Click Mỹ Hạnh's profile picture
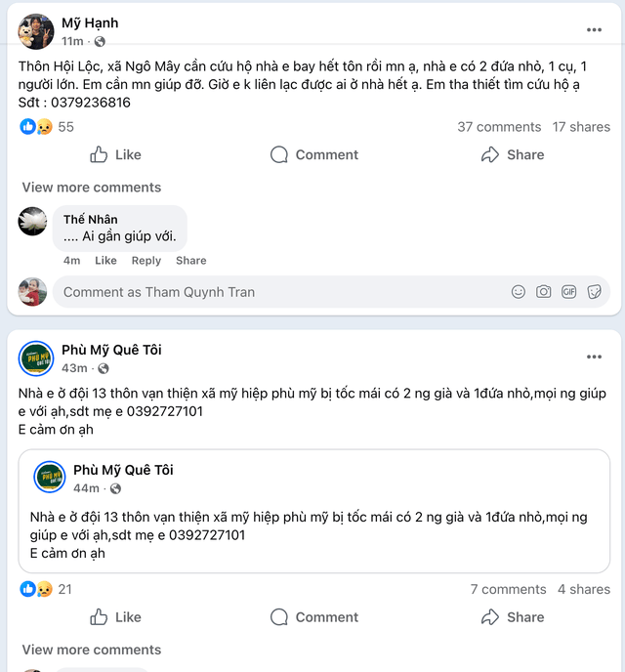 tap(36, 31)
